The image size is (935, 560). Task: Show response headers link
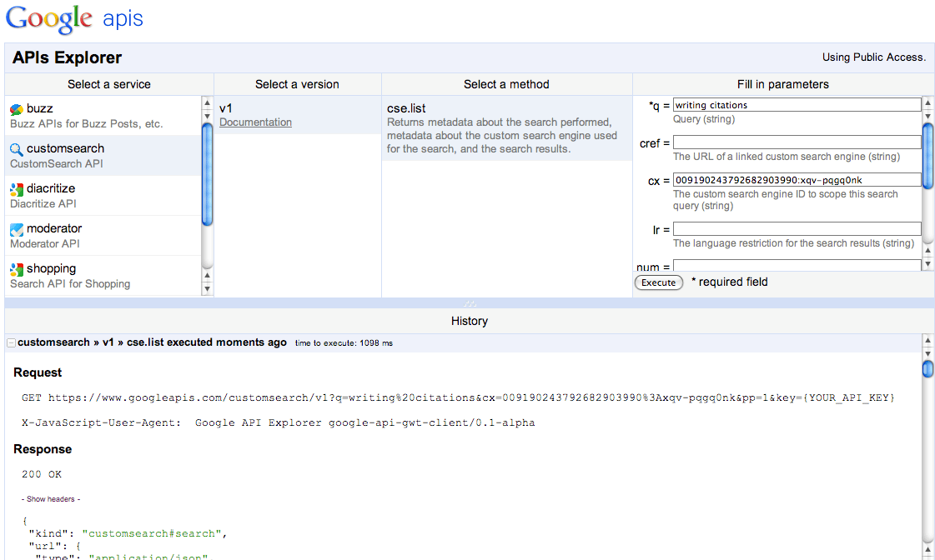(51, 499)
